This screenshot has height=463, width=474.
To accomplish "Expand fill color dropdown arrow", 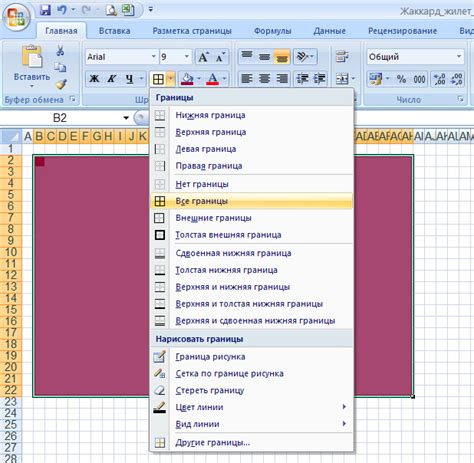I will (x=199, y=79).
